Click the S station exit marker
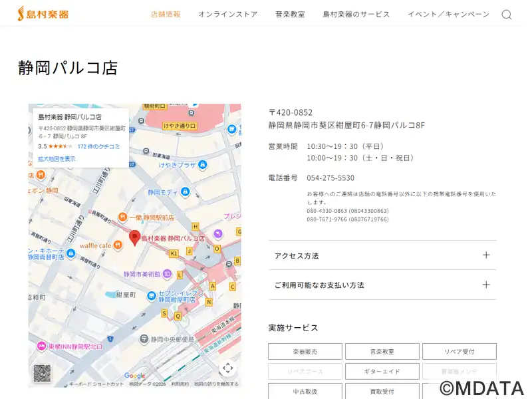 point(164,313)
